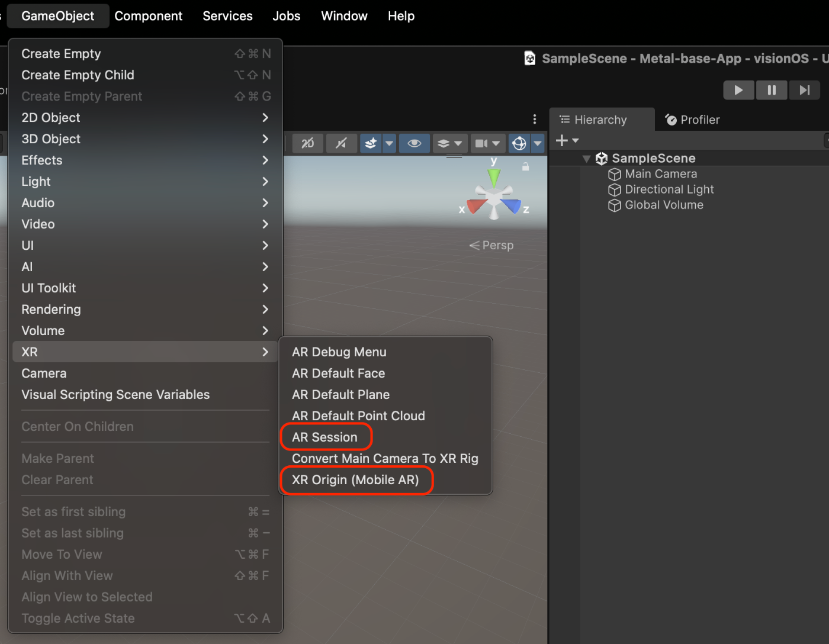
Task: Open the Help menu
Action: (x=401, y=16)
